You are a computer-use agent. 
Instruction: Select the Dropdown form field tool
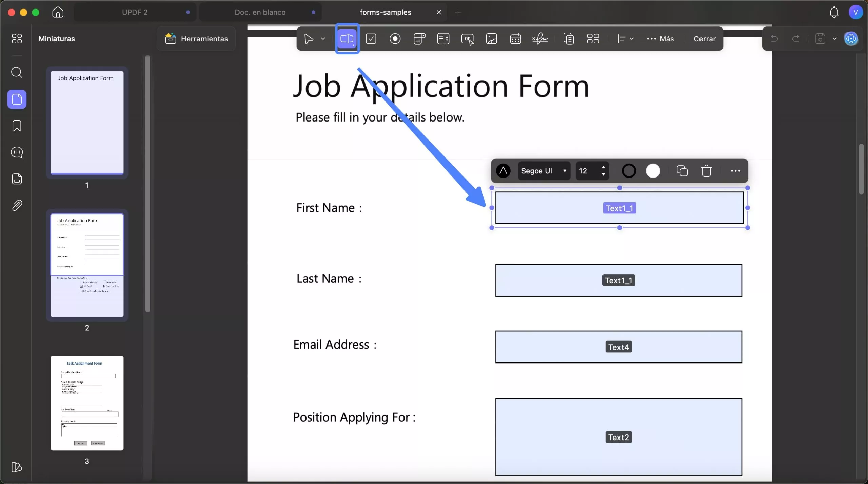pos(419,39)
